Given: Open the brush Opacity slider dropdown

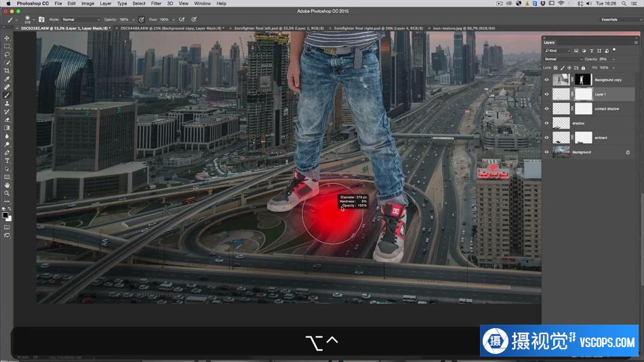Looking at the screenshot, I should coord(133,20).
